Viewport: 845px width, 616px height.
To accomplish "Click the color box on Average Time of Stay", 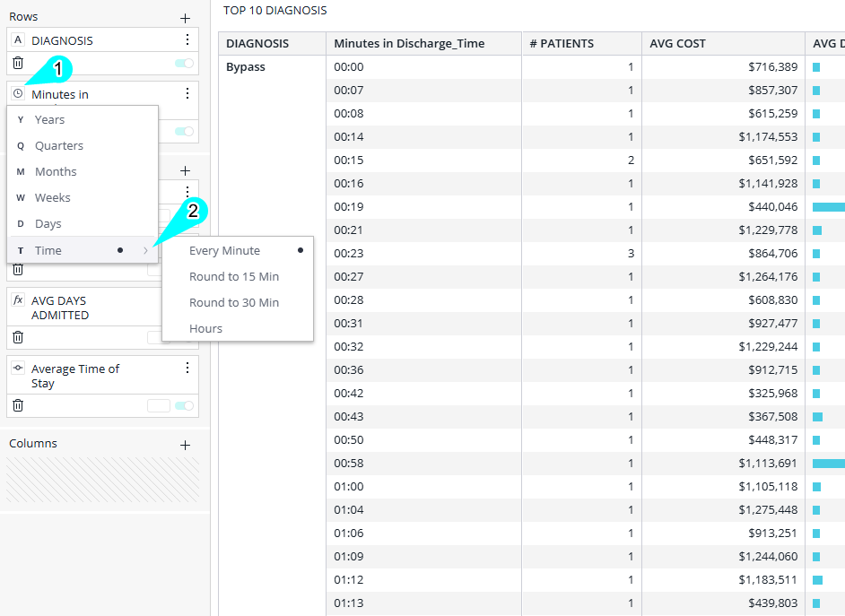I will (x=159, y=405).
